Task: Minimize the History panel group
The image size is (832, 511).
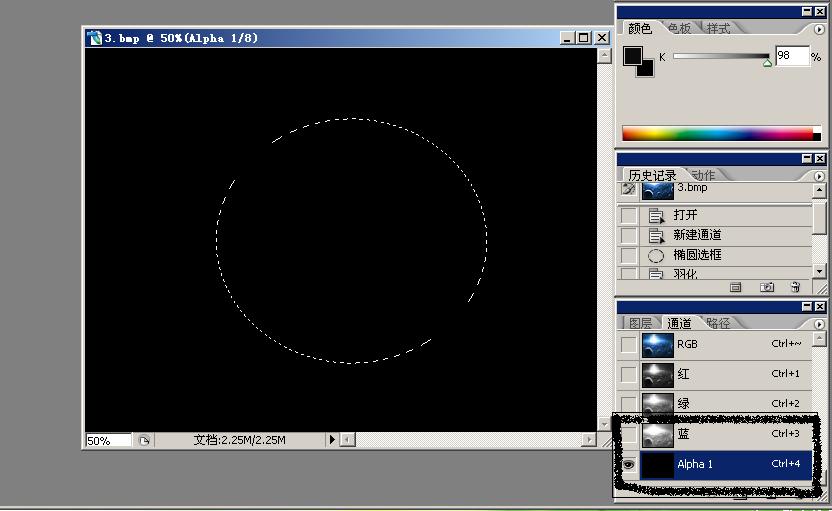Action: point(807,159)
